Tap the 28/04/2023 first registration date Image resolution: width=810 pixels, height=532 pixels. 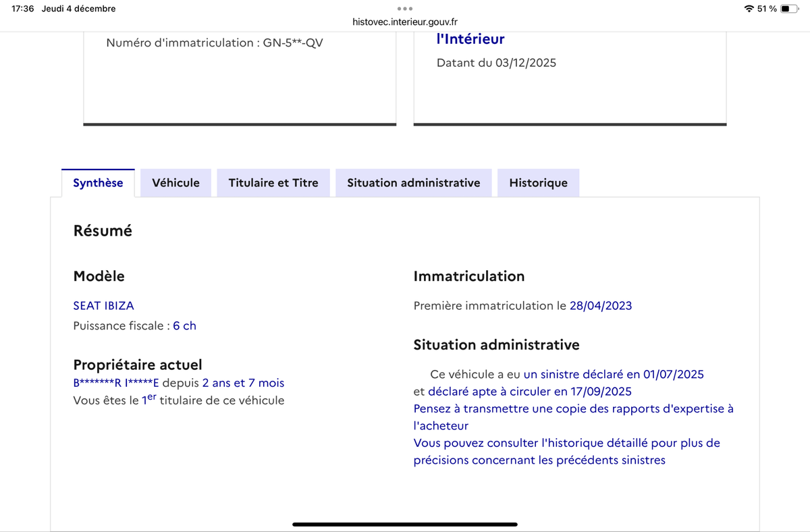(601, 306)
